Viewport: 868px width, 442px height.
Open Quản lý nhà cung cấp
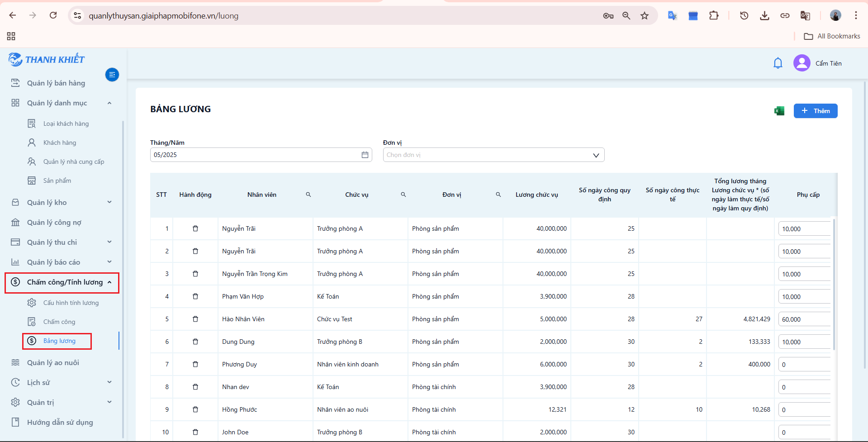point(73,162)
